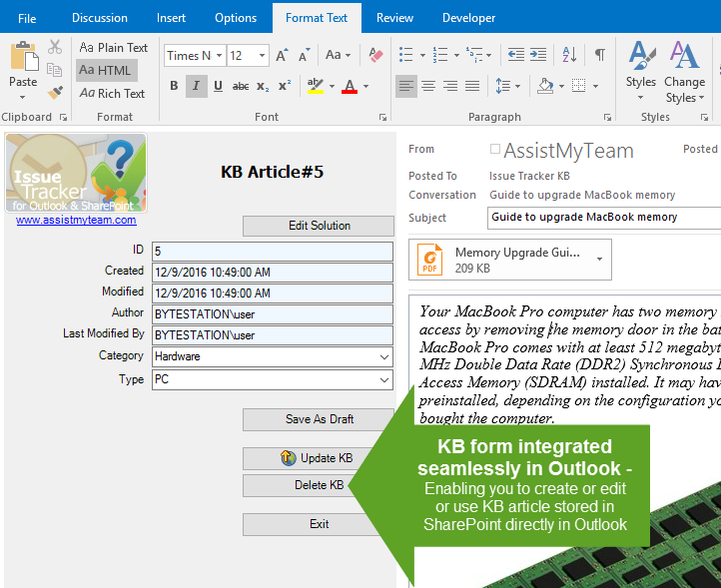Switch to Plain Text format
The height and width of the screenshot is (588, 721).
click(x=113, y=47)
